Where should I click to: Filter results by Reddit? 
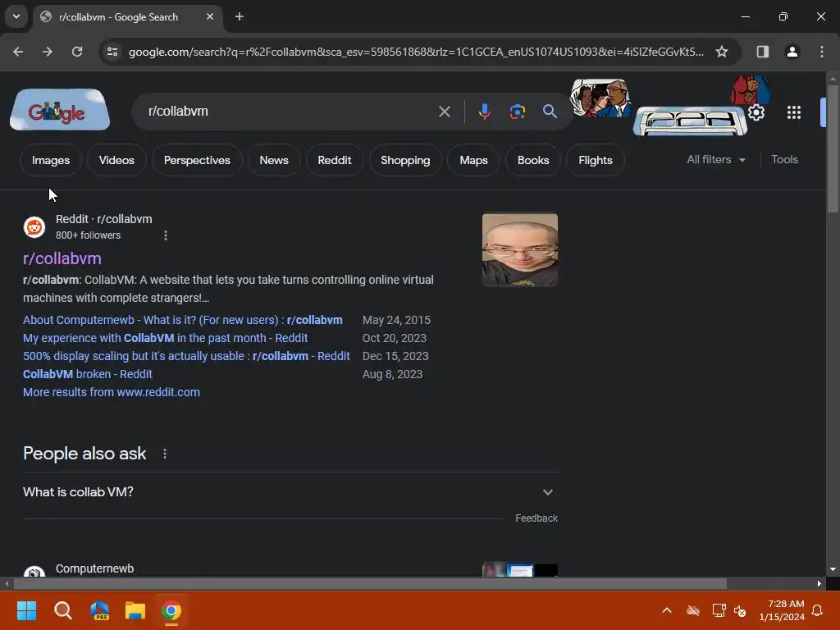click(x=335, y=160)
